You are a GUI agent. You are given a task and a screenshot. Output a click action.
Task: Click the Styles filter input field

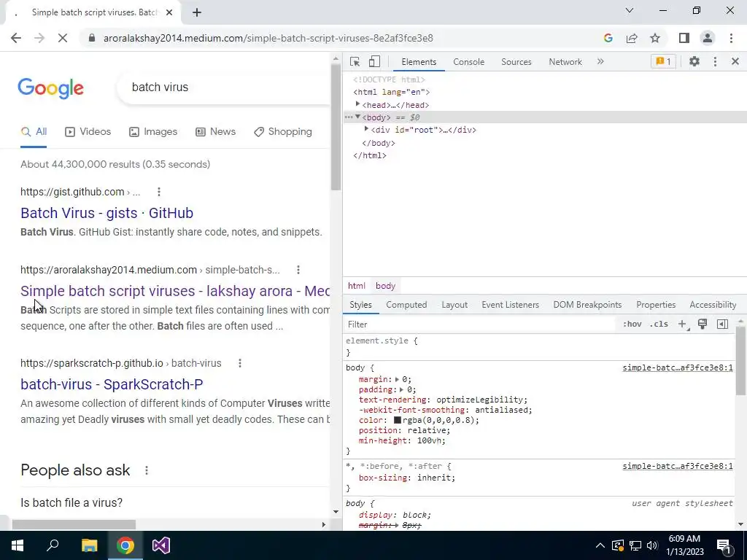coord(480,324)
